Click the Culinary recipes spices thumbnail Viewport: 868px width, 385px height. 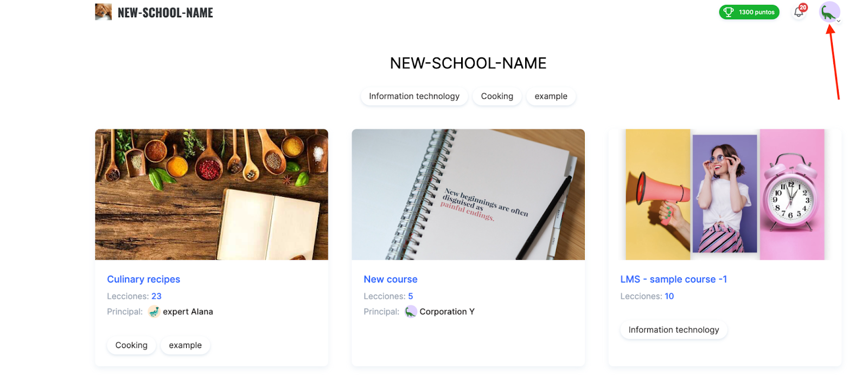pyautogui.click(x=212, y=194)
